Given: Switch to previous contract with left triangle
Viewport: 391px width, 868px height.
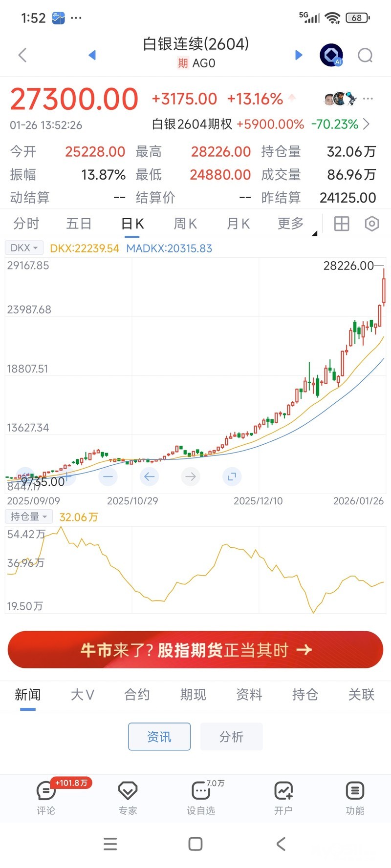Looking at the screenshot, I should [92, 55].
